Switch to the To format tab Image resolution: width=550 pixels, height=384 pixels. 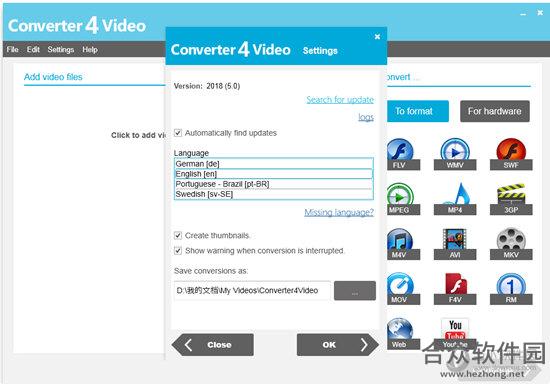pyautogui.click(x=417, y=111)
